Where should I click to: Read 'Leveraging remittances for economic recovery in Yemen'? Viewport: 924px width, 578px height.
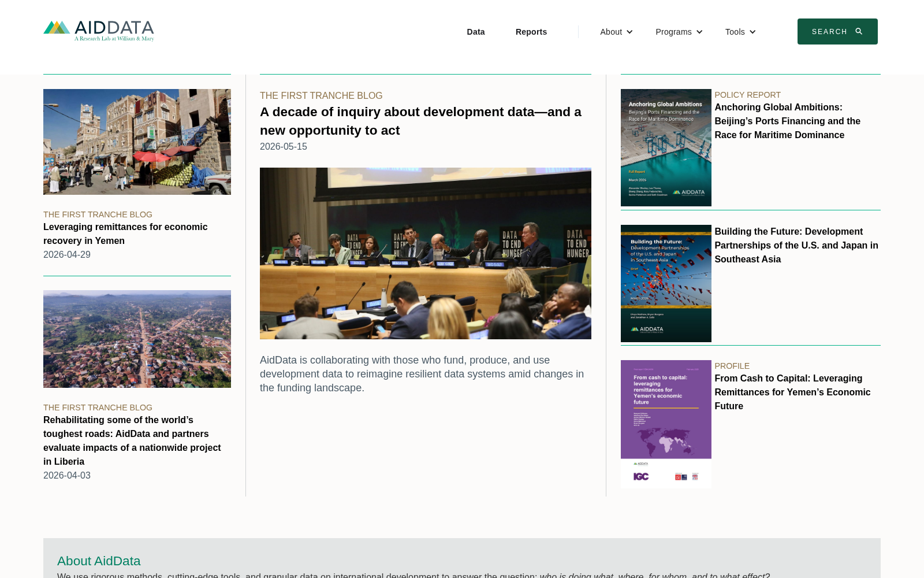(125, 234)
